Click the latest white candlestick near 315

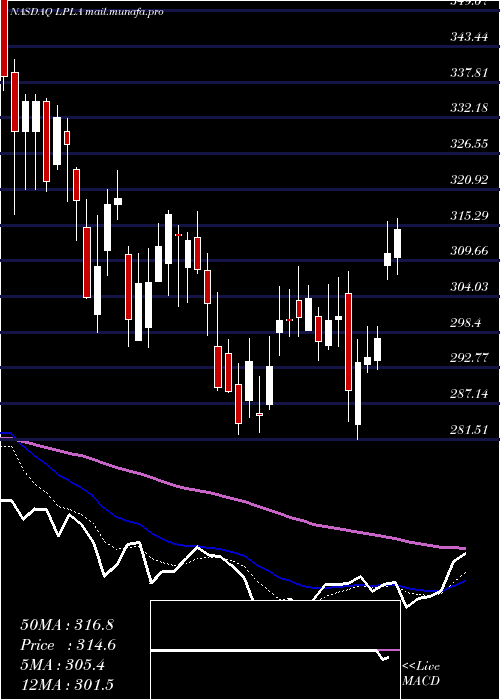397,243
